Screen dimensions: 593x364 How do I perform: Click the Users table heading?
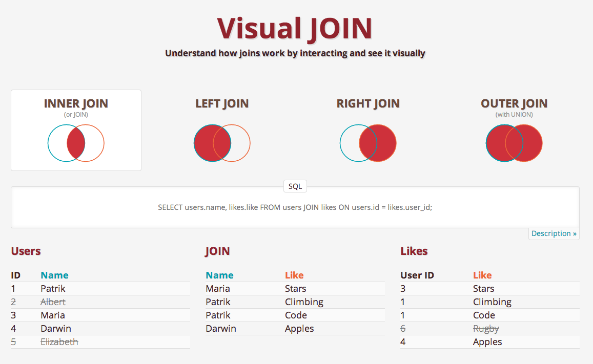click(26, 251)
